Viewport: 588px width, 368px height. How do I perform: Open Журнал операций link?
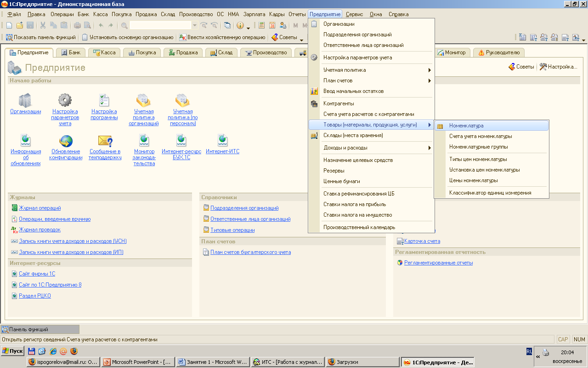pyautogui.click(x=40, y=208)
